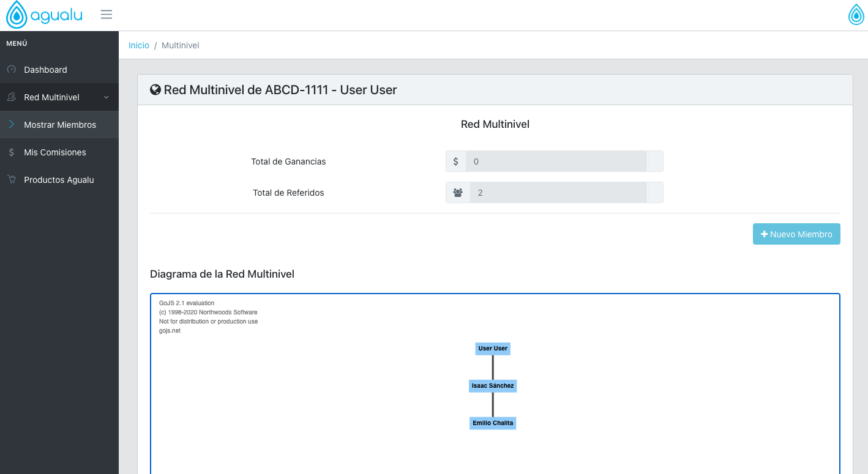Click the Dashboard speedometer icon
Screen dimensions: 868x474
pos(12,70)
